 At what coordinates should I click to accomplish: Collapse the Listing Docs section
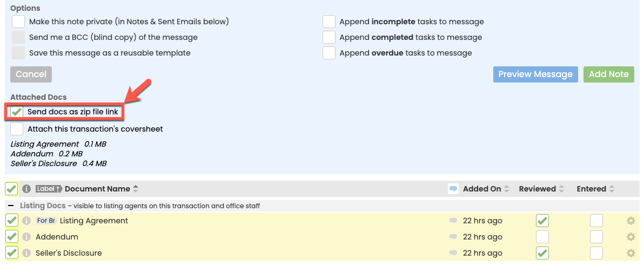pos(11,206)
